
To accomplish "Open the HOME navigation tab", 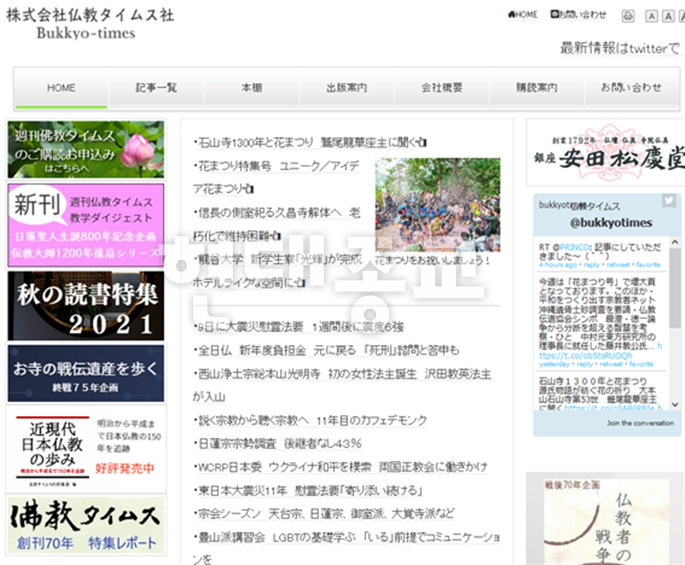I will click(x=61, y=88).
